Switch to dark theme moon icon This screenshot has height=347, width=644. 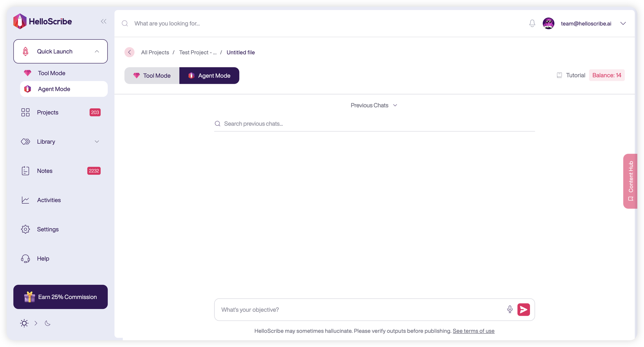[x=48, y=323]
